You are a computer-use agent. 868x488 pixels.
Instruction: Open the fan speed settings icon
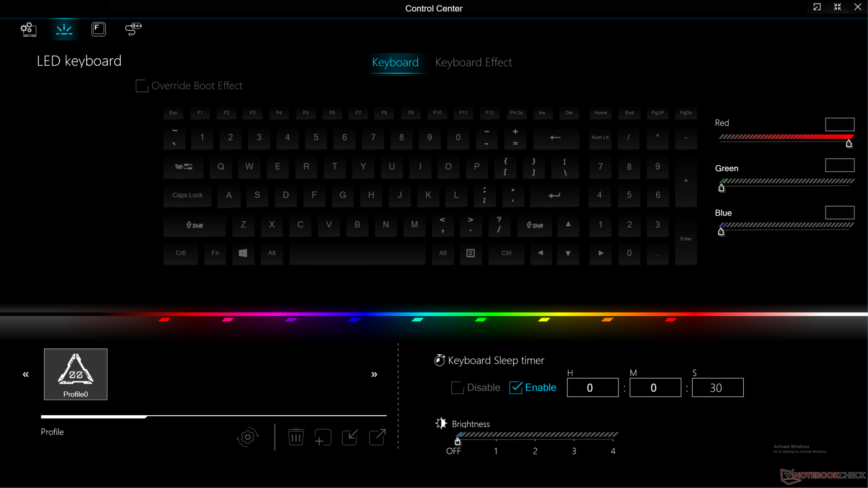[133, 29]
